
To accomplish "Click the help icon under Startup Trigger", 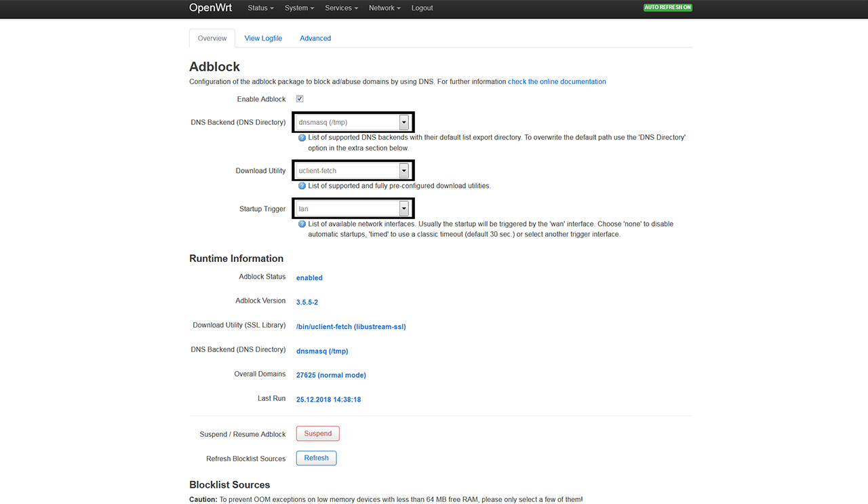I will 302,224.
